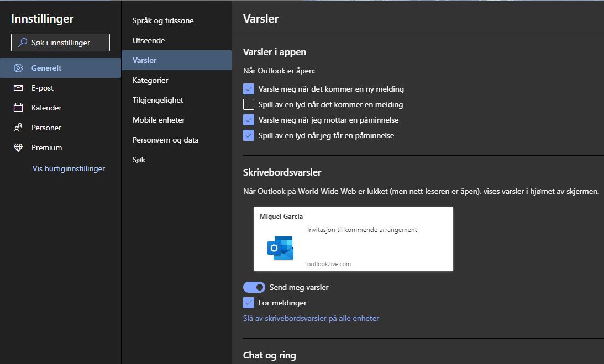The image size is (604, 364).
Task: Uncheck the 'For meldinger' checkbox
Action: click(249, 303)
